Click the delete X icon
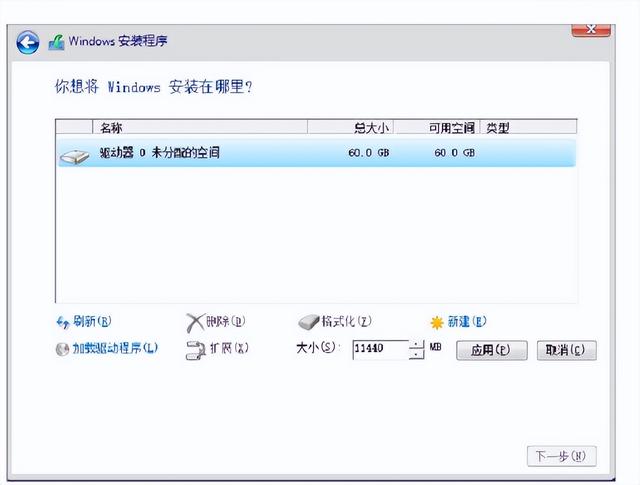 [195, 323]
